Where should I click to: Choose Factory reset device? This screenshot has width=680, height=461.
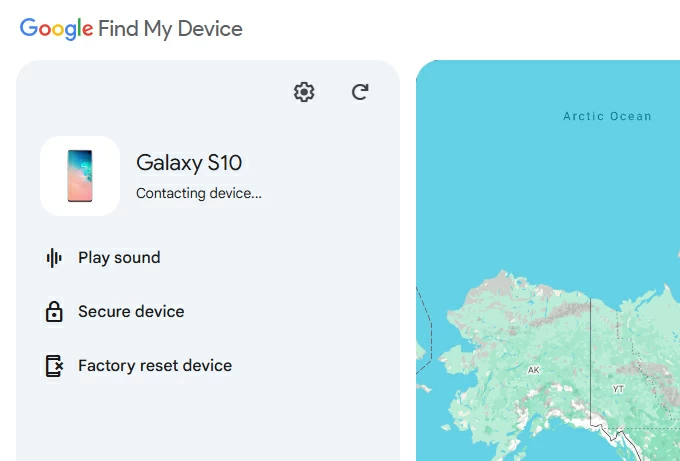pyautogui.click(x=155, y=366)
